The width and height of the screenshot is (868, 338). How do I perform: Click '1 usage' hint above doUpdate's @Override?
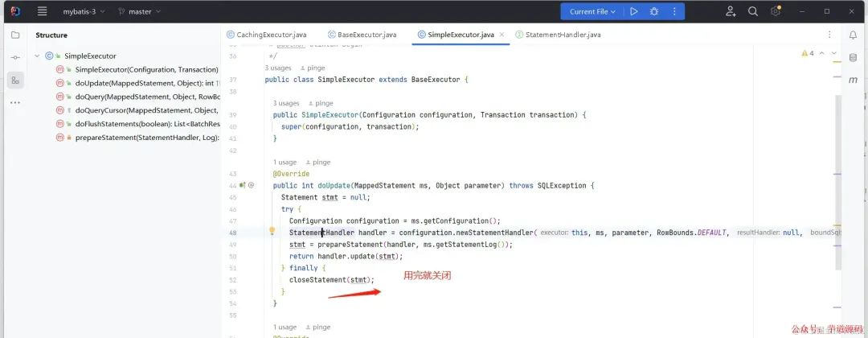point(285,163)
